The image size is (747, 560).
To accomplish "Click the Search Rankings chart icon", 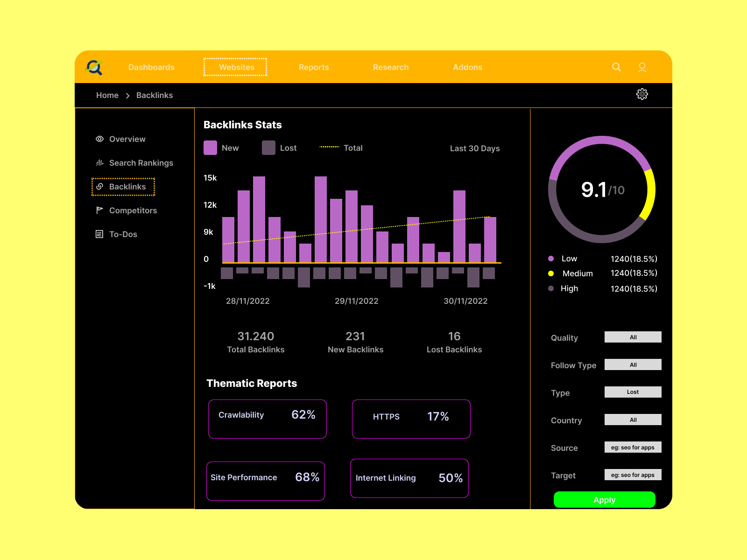I will 99,163.
